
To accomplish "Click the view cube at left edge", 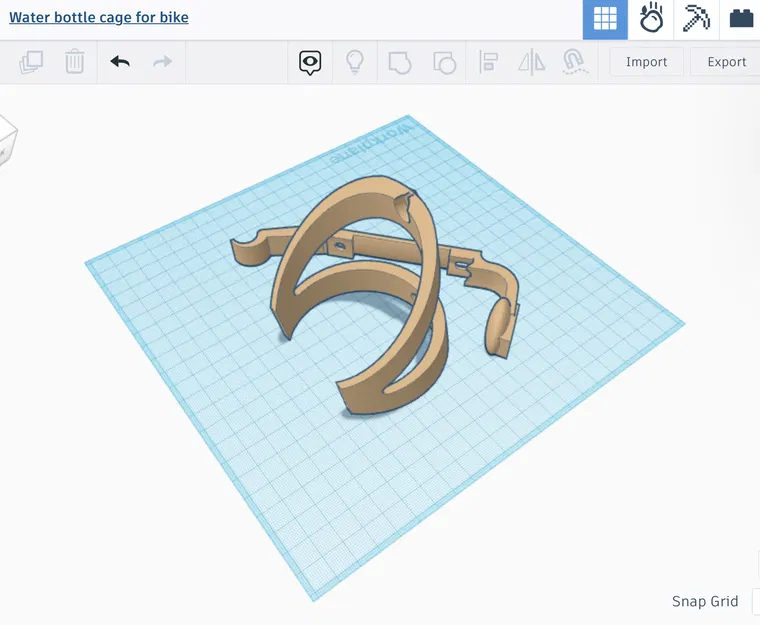I will coord(7,141).
